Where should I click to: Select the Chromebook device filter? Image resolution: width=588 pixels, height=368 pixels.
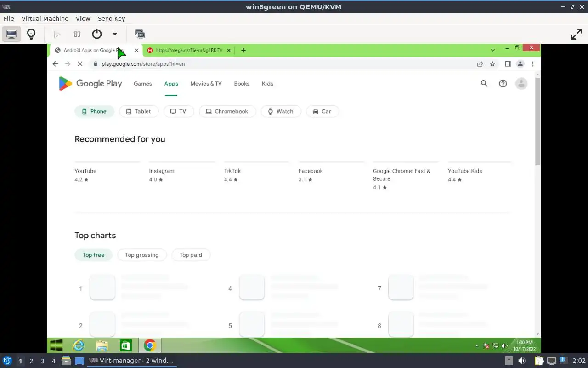coord(227,111)
